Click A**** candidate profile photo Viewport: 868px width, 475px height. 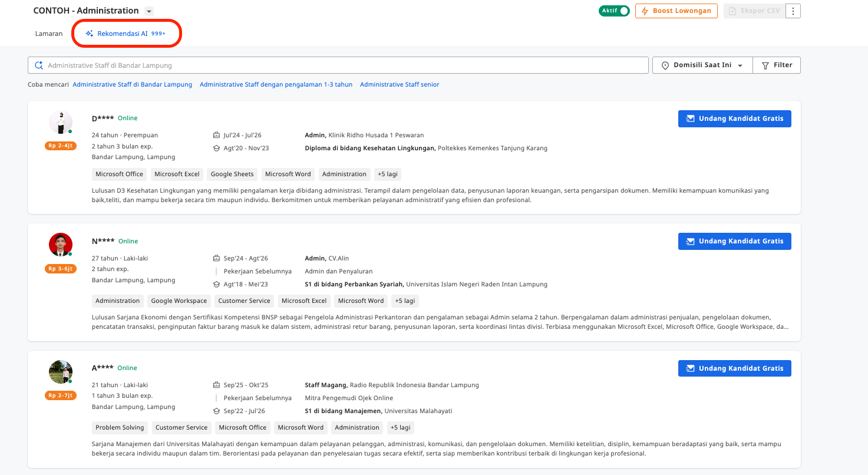pos(61,372)
